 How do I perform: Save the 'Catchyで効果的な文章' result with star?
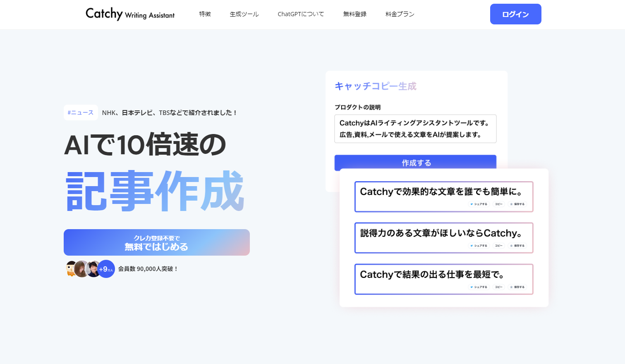pos(517,204)
